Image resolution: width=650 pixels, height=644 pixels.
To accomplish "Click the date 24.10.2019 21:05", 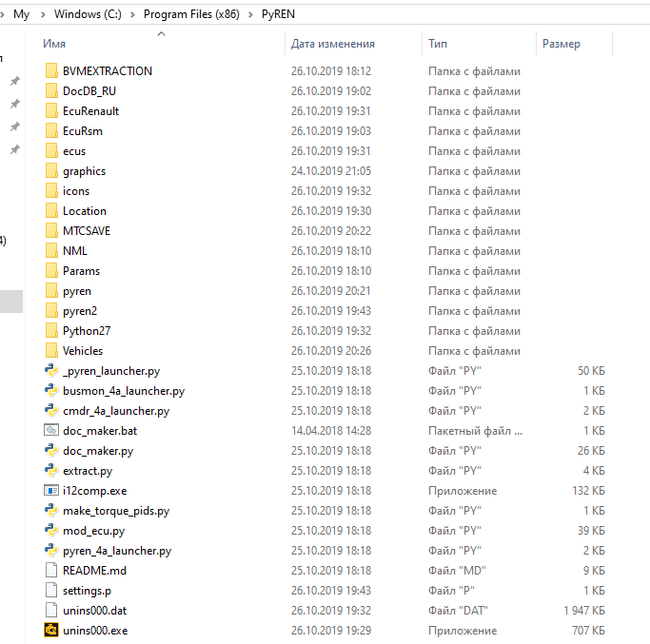I will point(331,171).
